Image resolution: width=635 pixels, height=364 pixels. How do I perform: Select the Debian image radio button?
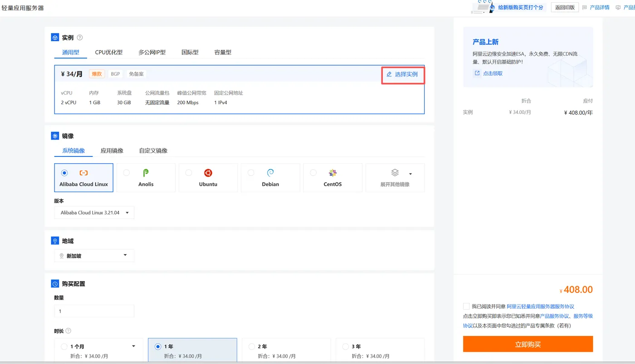[x=251, y=173]
